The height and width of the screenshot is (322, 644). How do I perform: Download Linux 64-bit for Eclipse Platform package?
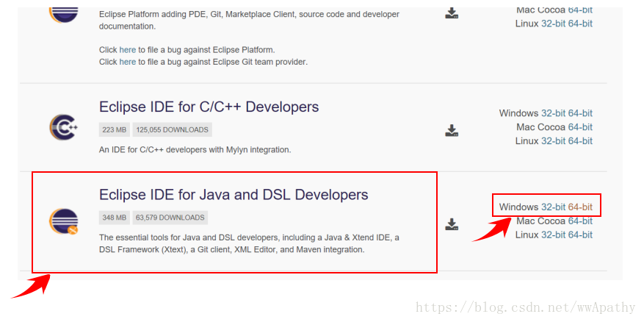tap(580, 24)
